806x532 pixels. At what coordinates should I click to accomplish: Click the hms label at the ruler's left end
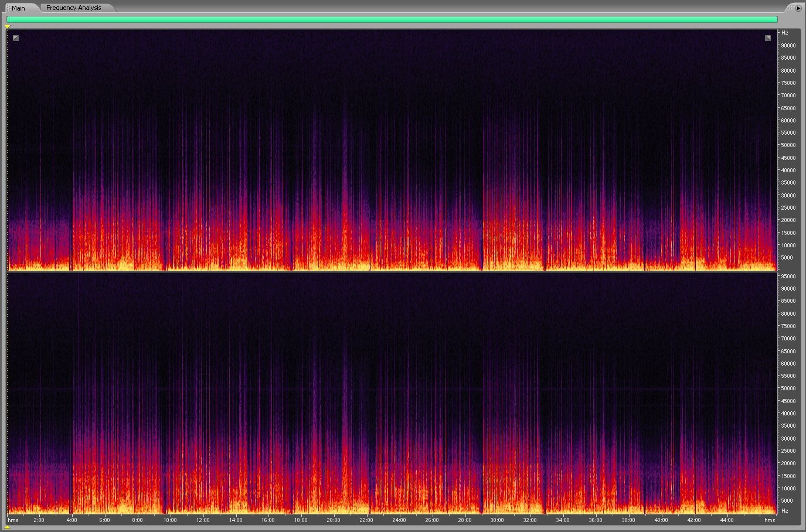pos(13,520)
